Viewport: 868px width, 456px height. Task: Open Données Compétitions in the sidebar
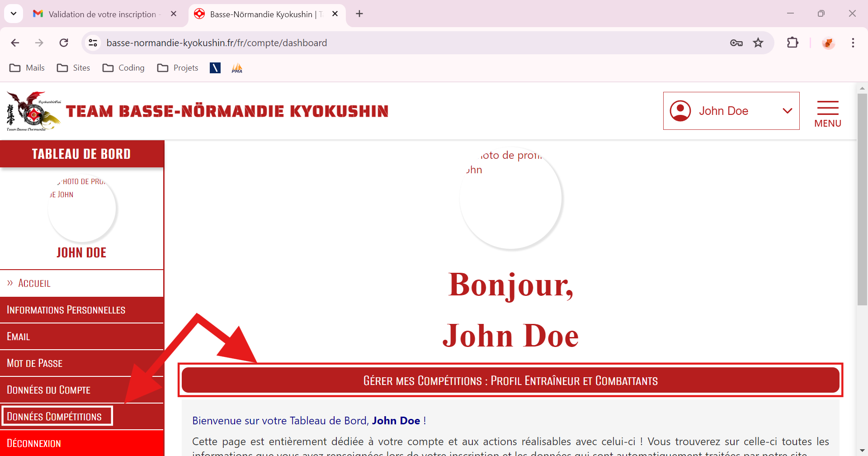[54, 416]
